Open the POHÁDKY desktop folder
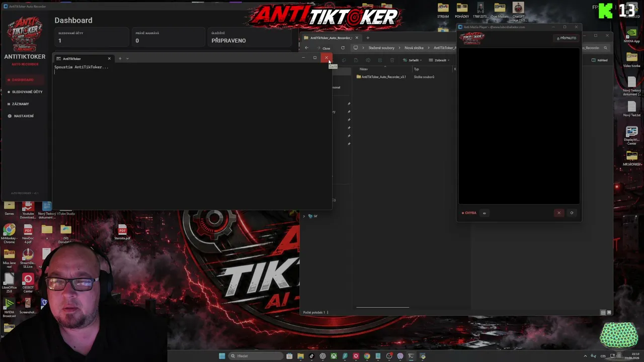Image resolution: width=644 pixels, height=362 pixels. pyautogui.click(x=462, y=10)
